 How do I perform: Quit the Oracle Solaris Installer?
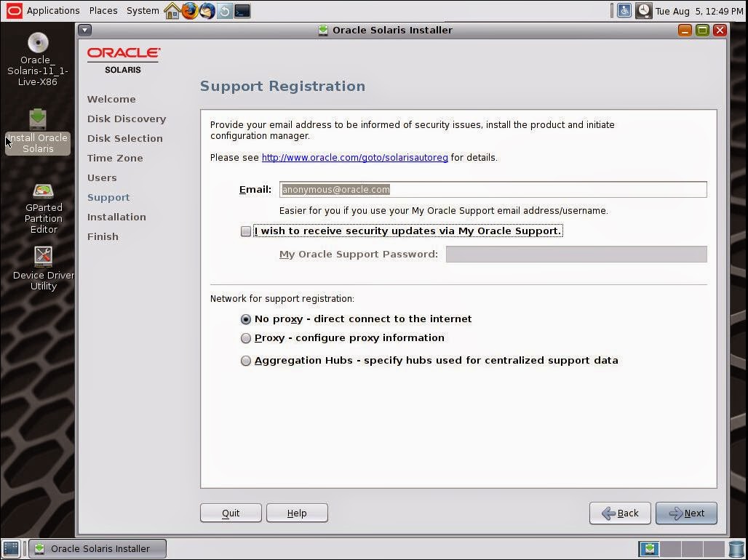tap(231, 513)
